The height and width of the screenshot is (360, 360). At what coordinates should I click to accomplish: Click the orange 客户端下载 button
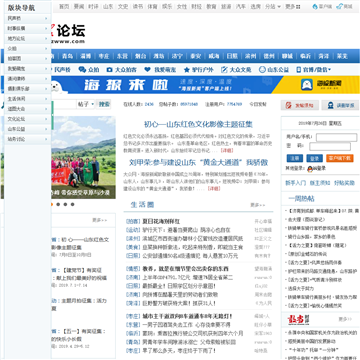click(340, 158)
